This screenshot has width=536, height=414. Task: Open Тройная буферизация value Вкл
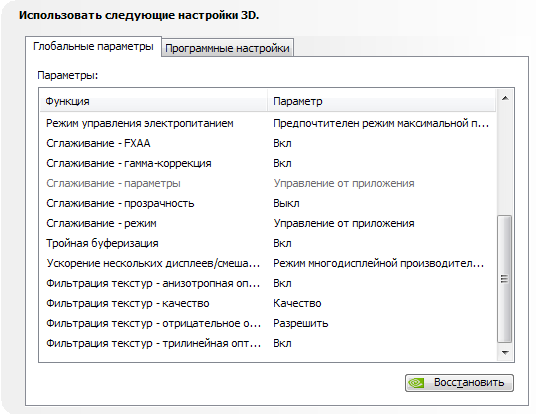[x=282, y=243]
